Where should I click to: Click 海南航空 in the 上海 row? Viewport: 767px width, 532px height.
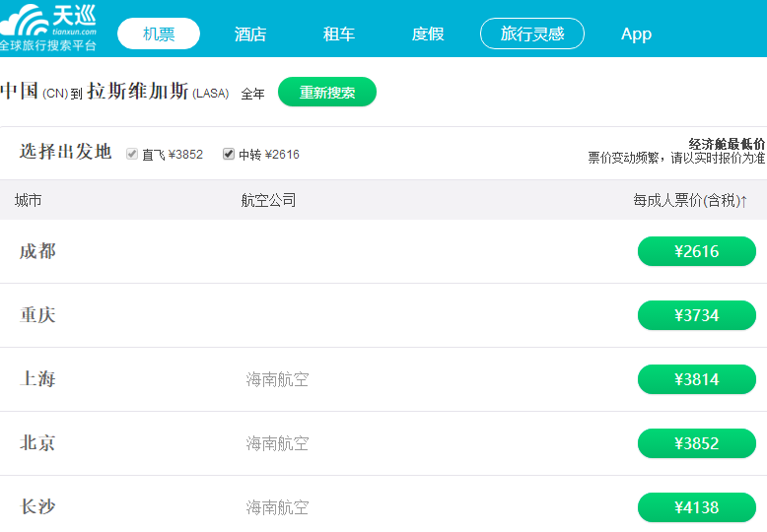pos(277,379)
